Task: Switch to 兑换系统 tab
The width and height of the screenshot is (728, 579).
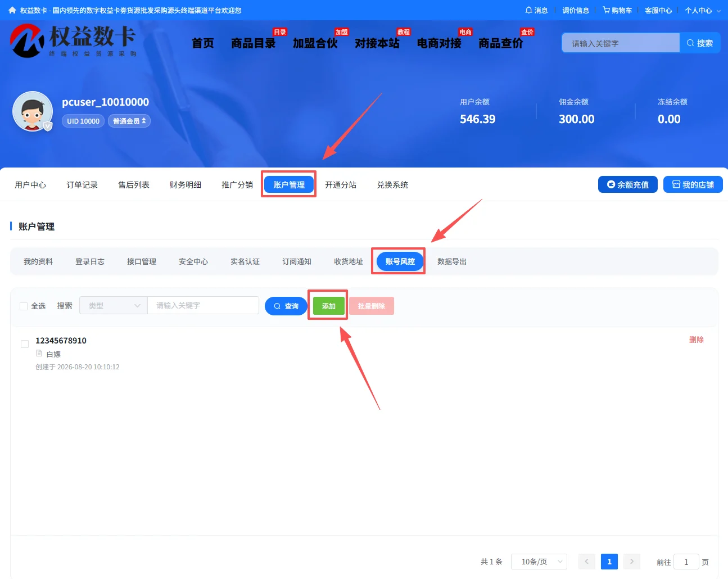Action: (392, 184)
